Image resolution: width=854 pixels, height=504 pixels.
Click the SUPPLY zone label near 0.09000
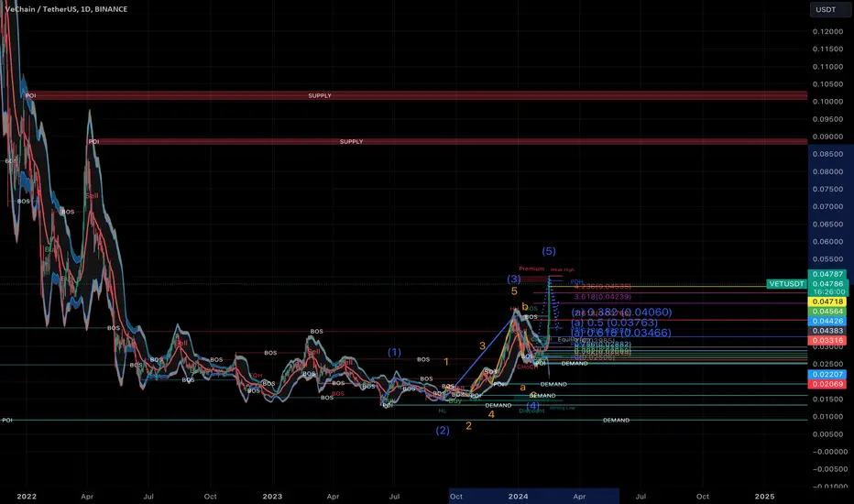click(x=351, y=142)
